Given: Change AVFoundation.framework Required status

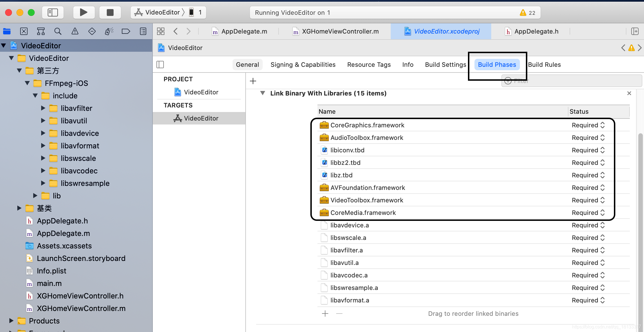Looking at the screenshot, I should (x=588, y=188).
